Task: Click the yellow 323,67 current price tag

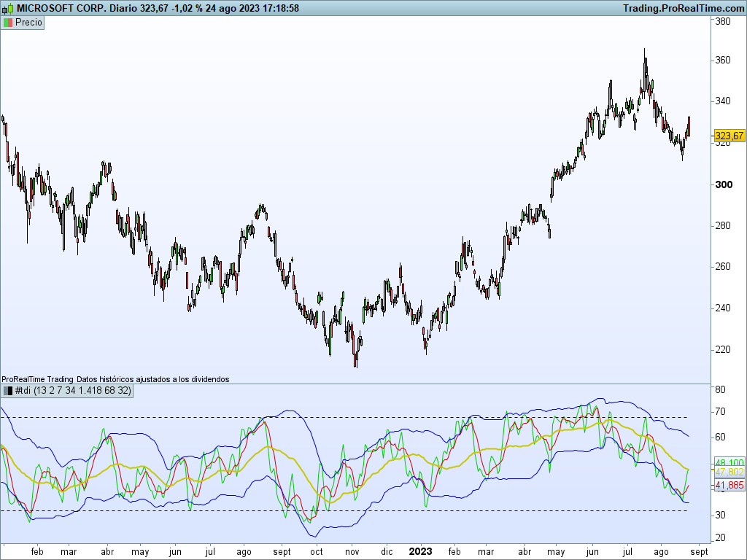Action: 729,136
